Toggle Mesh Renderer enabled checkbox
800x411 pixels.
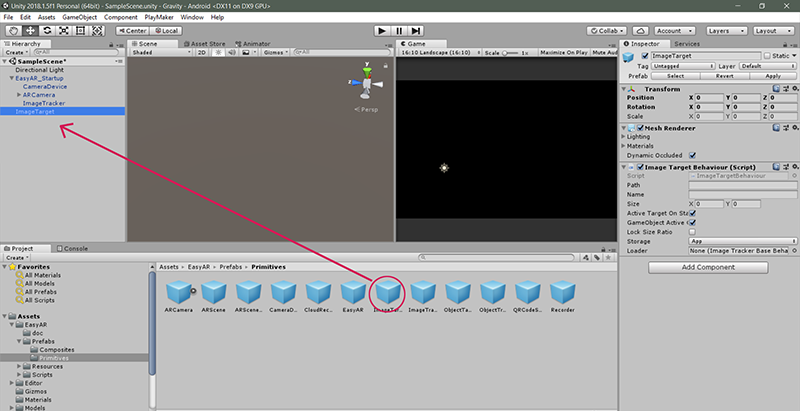[x=640, y=128]
